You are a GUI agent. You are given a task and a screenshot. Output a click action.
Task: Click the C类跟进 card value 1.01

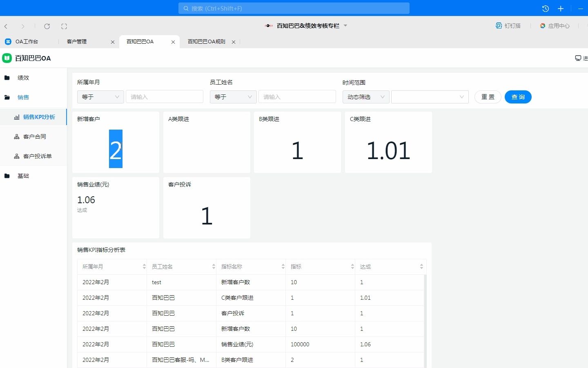pos(388,150)
